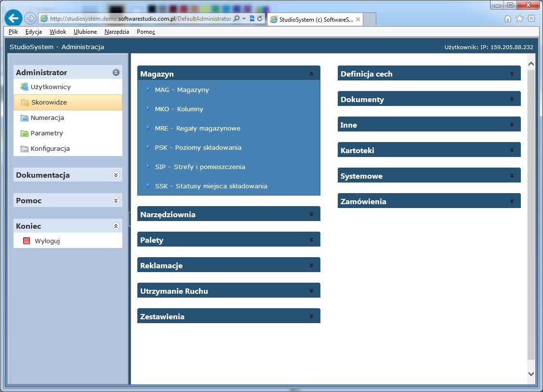The image size is (543, 392).
Task: Open browser settings gear icon
Action: 531,18
